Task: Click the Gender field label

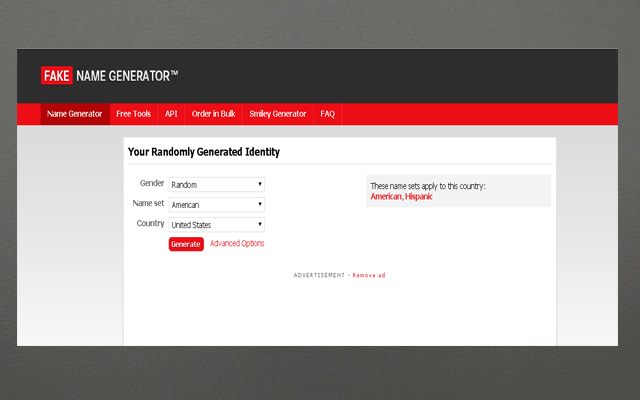Action: coord(151,184)
